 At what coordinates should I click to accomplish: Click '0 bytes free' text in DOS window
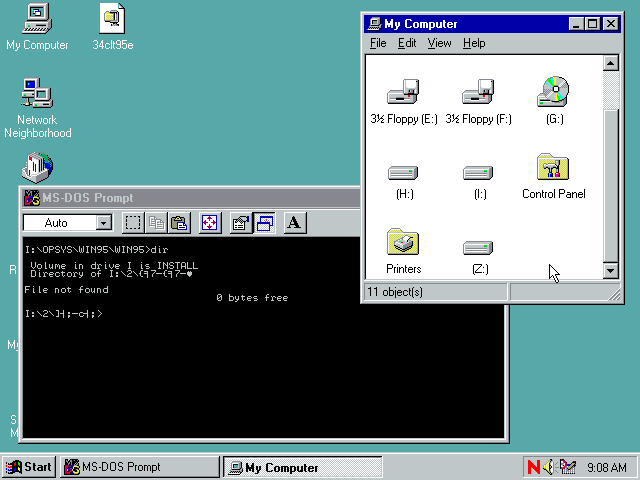point(252,298)
